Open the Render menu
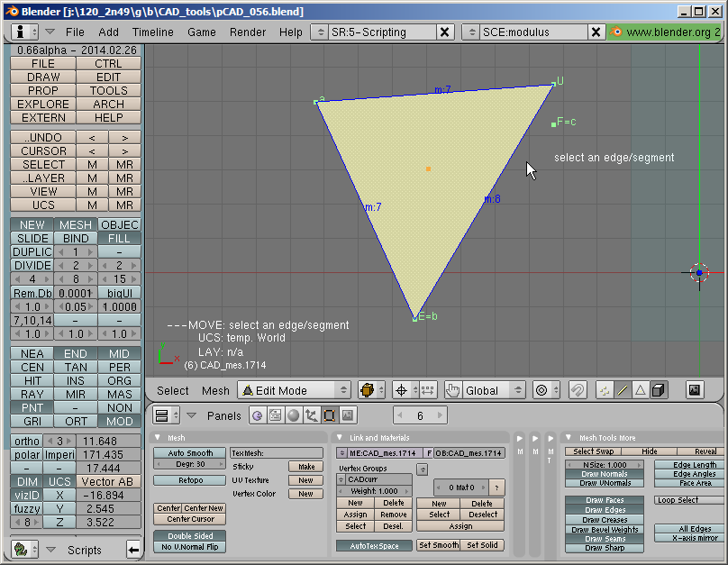 [x=248, y=32]
